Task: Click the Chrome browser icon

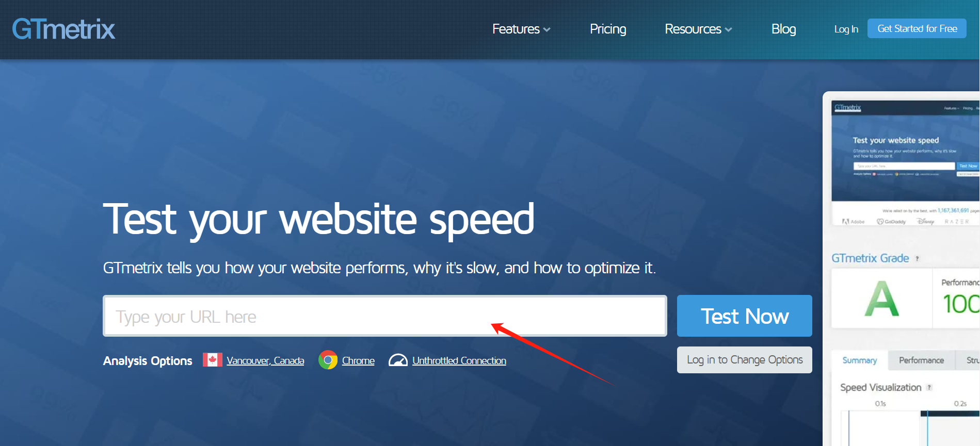Action: pyautogui.click(x=328, y=360)
